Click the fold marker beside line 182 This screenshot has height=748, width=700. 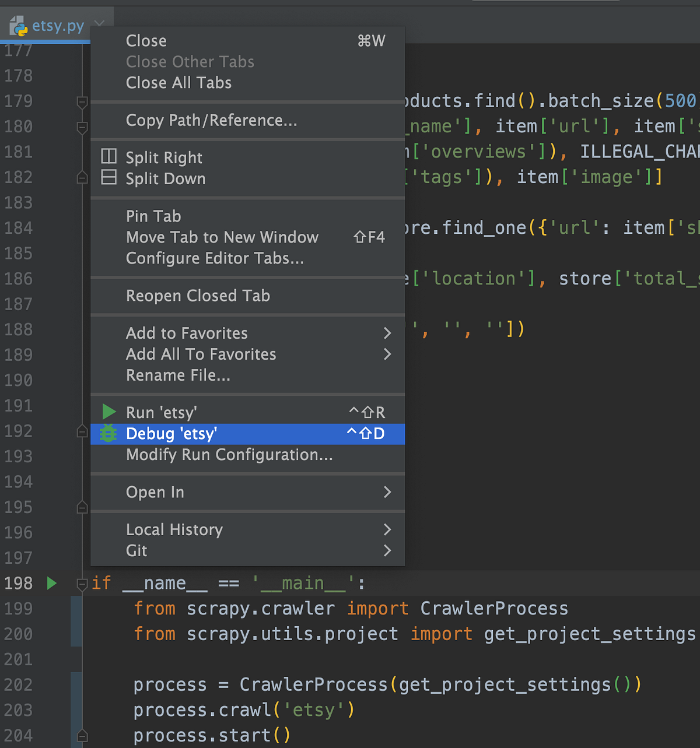[x=82, y=177]
